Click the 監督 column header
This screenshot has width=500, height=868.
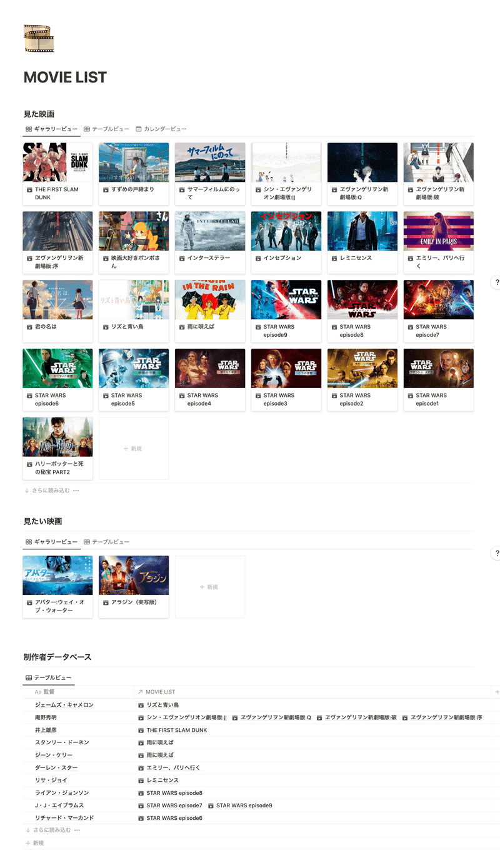point(78,692)
